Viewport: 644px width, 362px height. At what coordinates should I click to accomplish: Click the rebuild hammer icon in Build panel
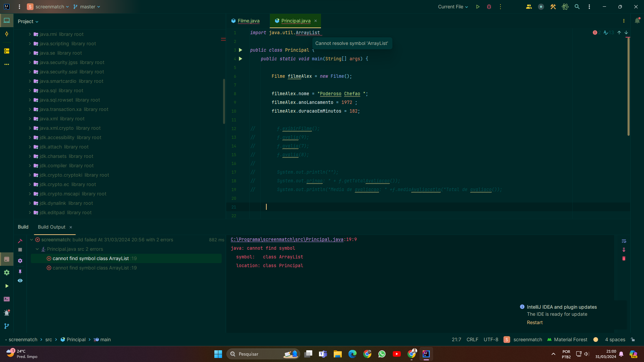point(20,241)
